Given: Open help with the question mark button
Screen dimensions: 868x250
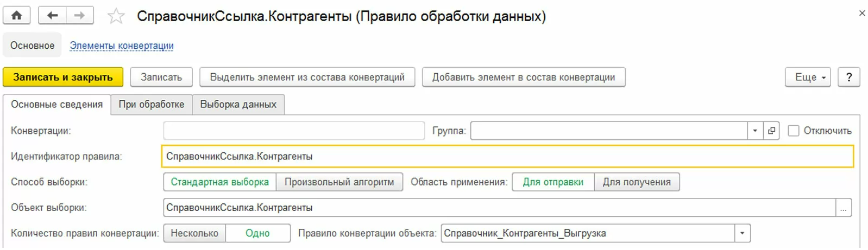Looking at the screenshot, I should [x=848, y=77].
